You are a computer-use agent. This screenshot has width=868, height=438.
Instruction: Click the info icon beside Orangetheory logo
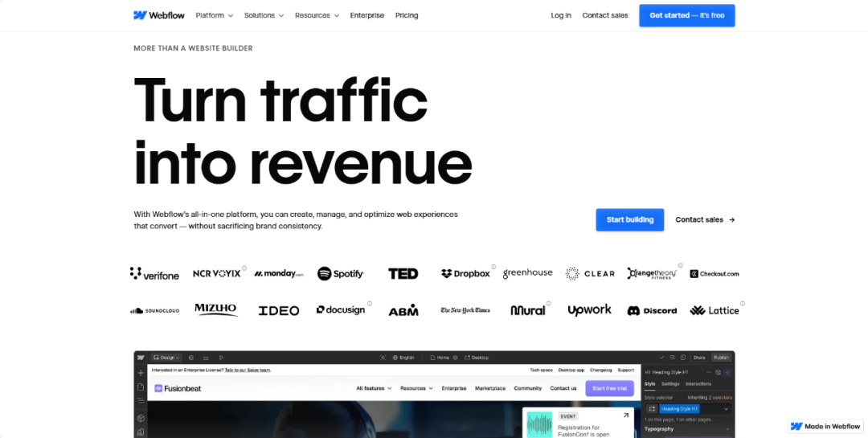pos(681,265)
